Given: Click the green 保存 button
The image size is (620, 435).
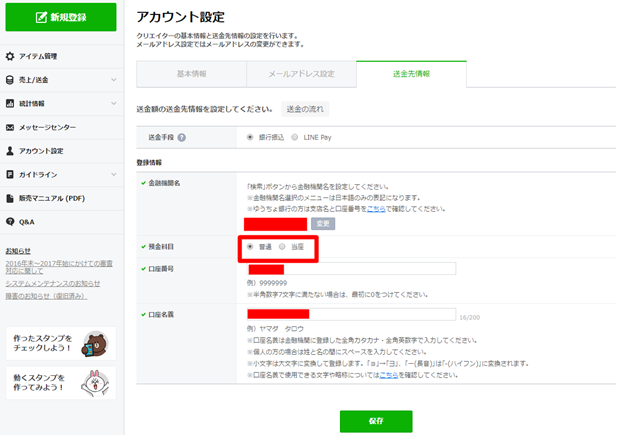Looking at the screenshot, I should point(376,421).
